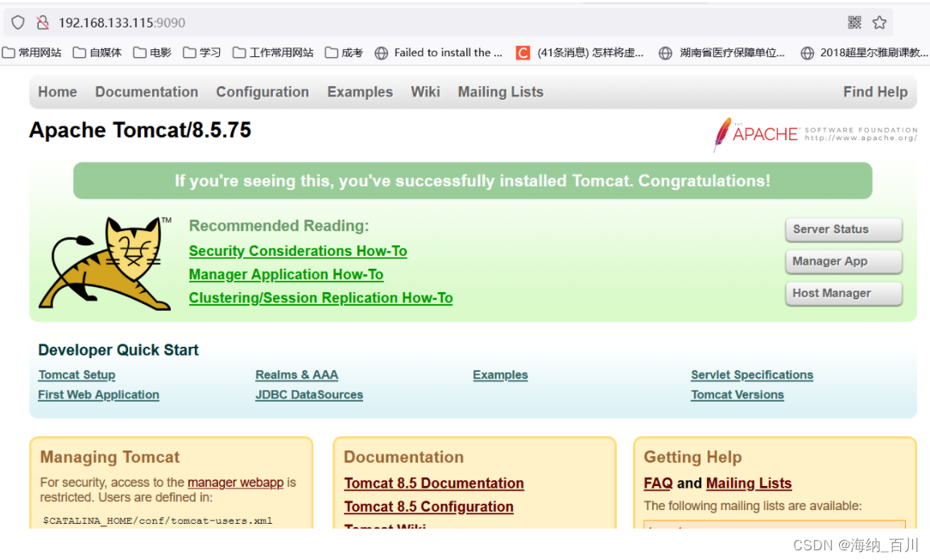Click Find Help in the nav bar
This screenshot has width=930, height=560.
click(x=875, y=92)
